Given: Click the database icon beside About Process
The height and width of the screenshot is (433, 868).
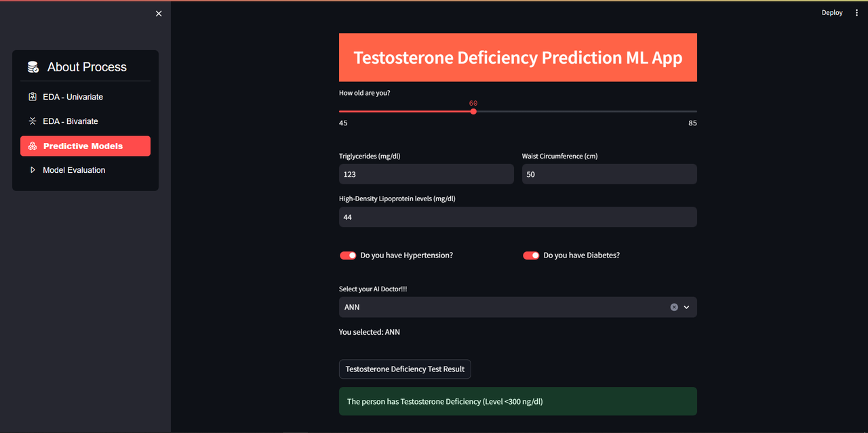Looking at the screenshot, I should [33, 67].
